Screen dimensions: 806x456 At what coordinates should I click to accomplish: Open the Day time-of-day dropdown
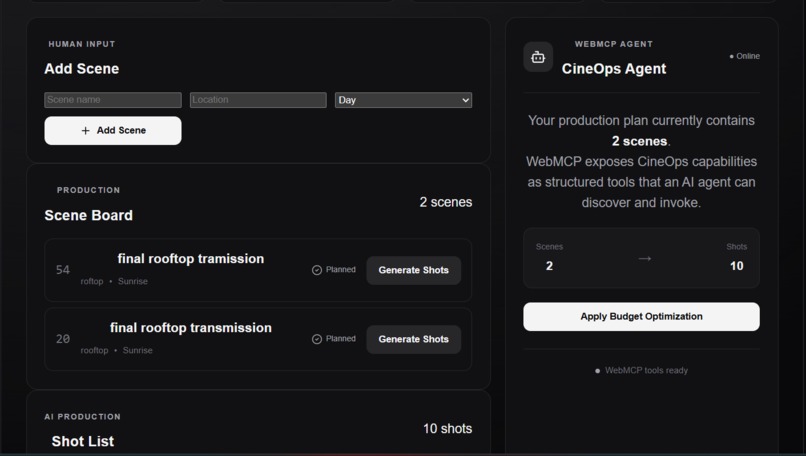403,100
